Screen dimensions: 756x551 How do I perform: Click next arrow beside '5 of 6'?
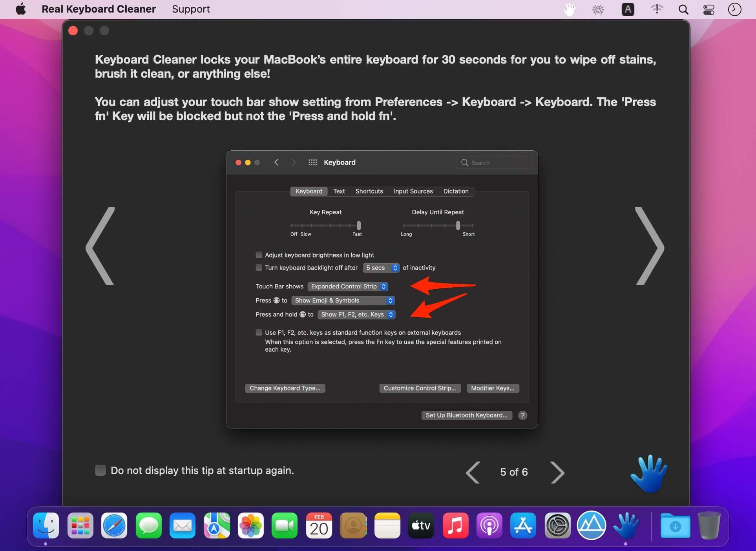pyautogui.click(x=557, y=472)
